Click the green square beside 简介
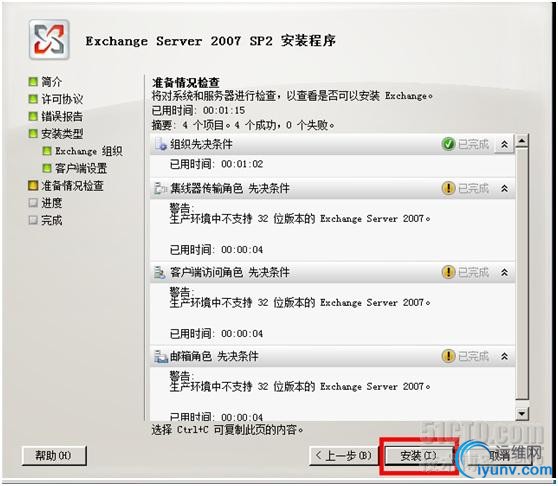Screen dimensions: 558x486 [x=33, y=81]
